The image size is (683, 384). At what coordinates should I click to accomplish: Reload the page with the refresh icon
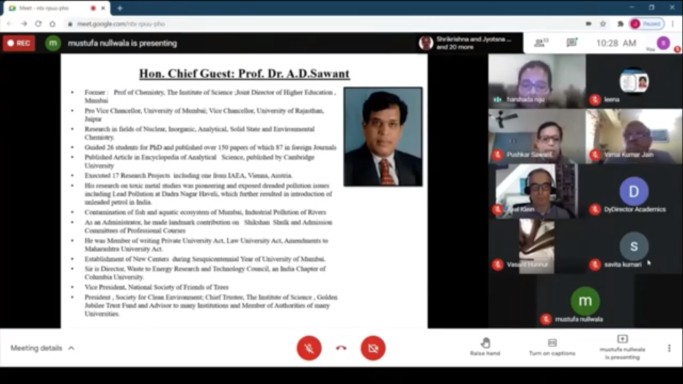(x=38, y=24)
